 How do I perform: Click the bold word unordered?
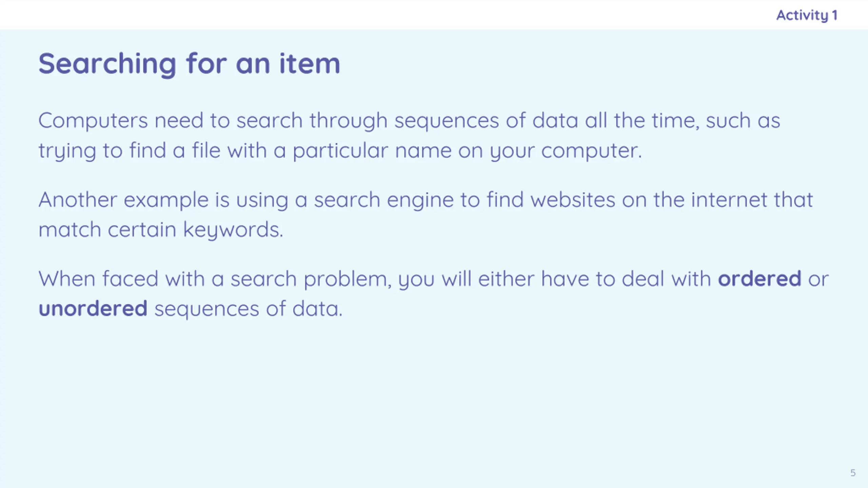coord(93,308)
